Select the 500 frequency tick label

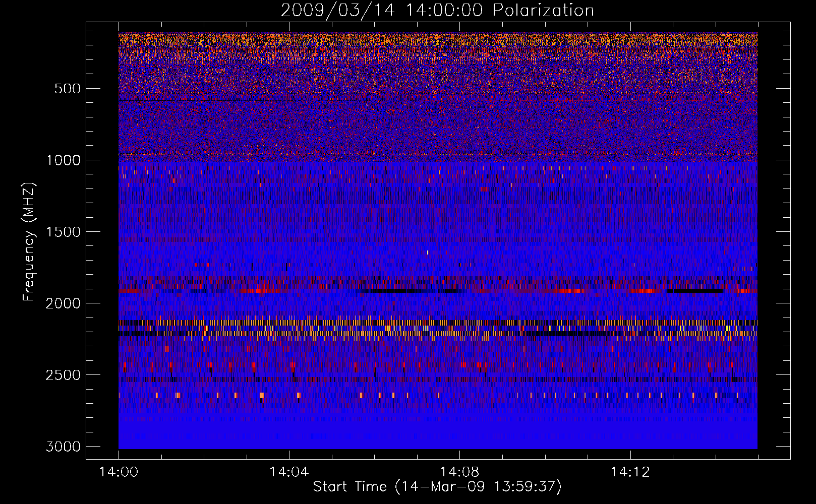(x=67, y=89)
